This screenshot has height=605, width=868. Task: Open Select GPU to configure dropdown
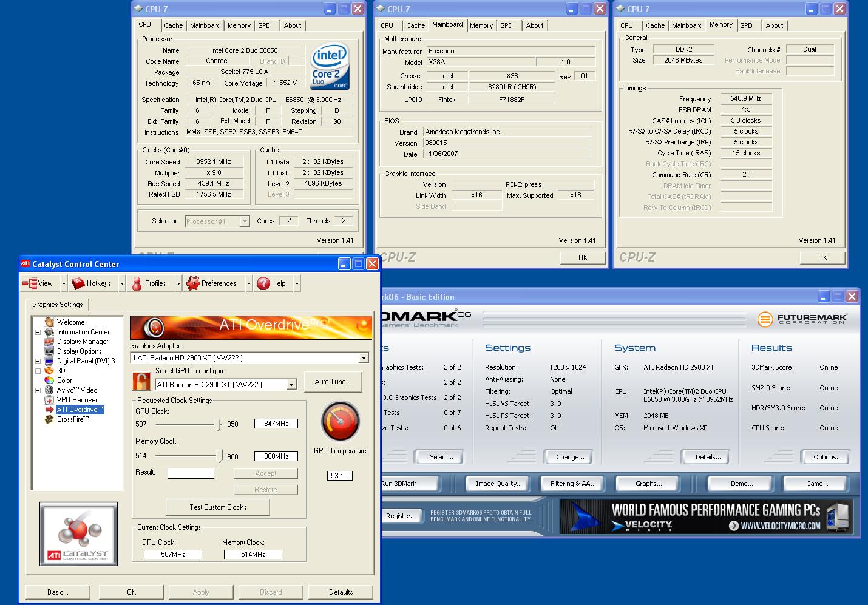[x=291, y=385]
